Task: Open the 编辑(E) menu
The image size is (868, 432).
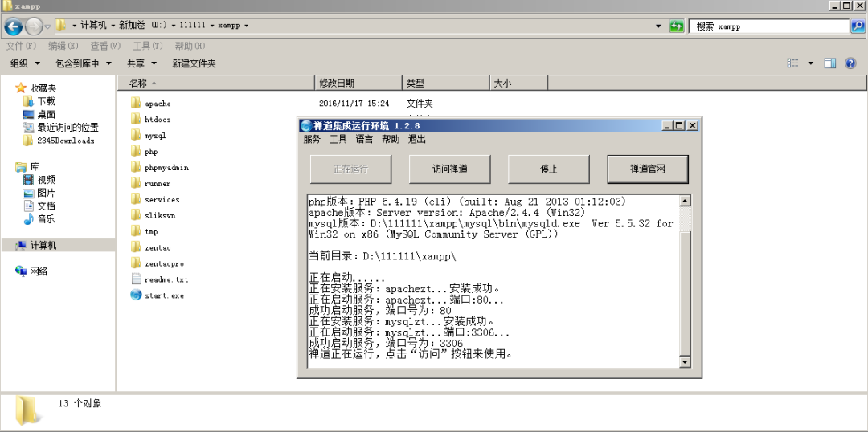Action: [x=63, y=45]
